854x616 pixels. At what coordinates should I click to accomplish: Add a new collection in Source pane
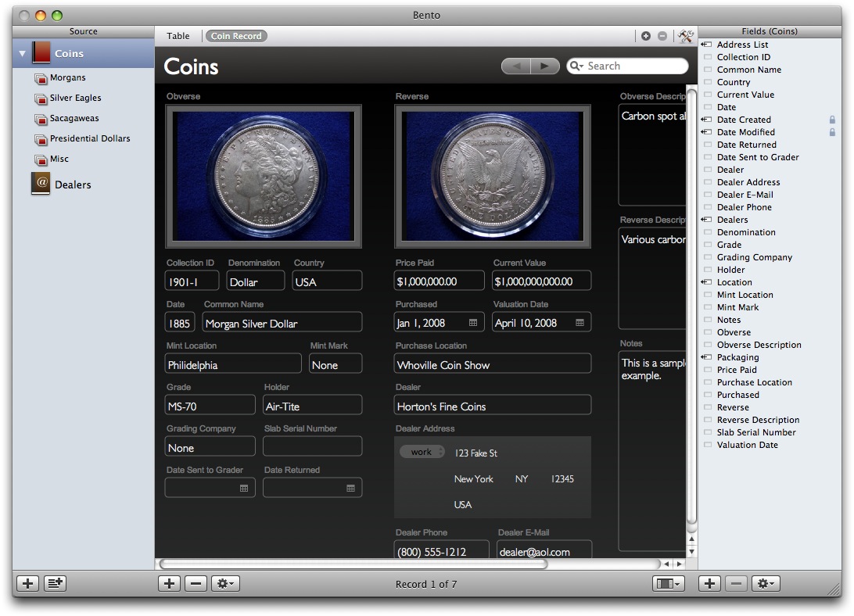pyautogui.click(x=55, y=584)
